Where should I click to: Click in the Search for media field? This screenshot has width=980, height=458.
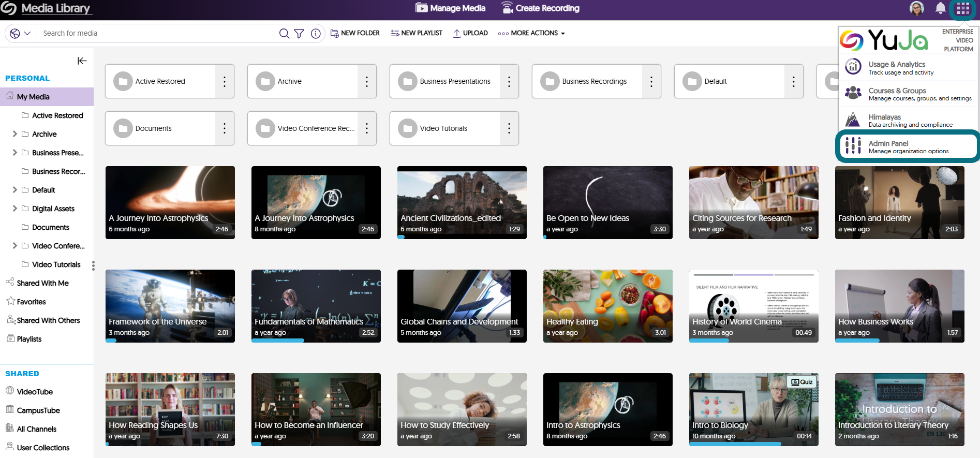pyautogui.click(x=158, y=33)
